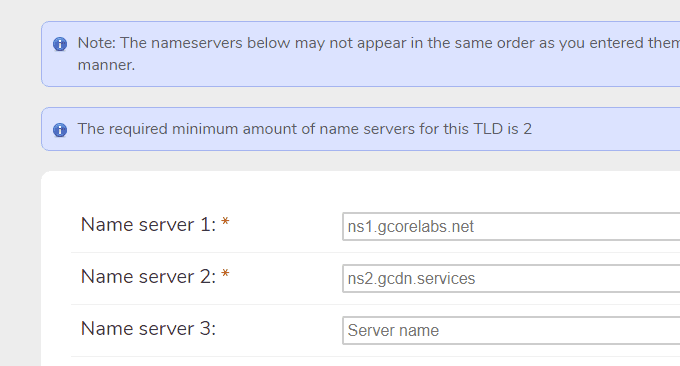The width and height of the screenshot is (680, 366).
Task: Click the info icon beside minimum name servers notice
Action: pyautogui.click(x=60, y=130)
